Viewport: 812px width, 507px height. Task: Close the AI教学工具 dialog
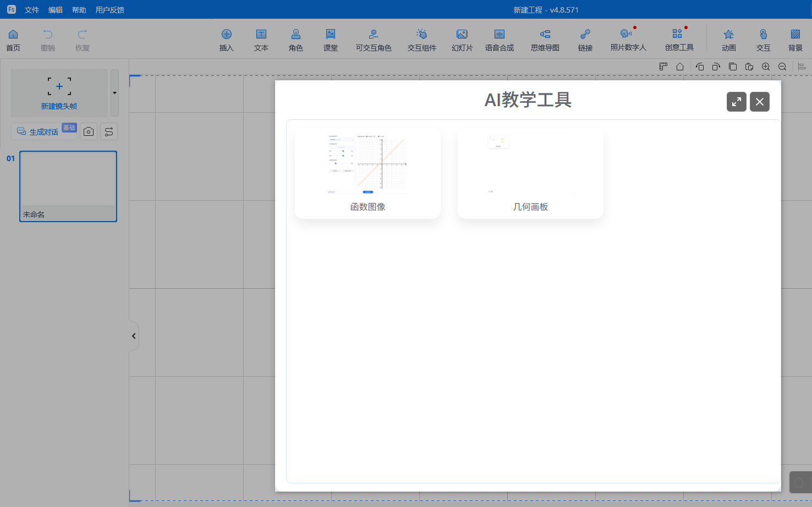tap(759, 102)
